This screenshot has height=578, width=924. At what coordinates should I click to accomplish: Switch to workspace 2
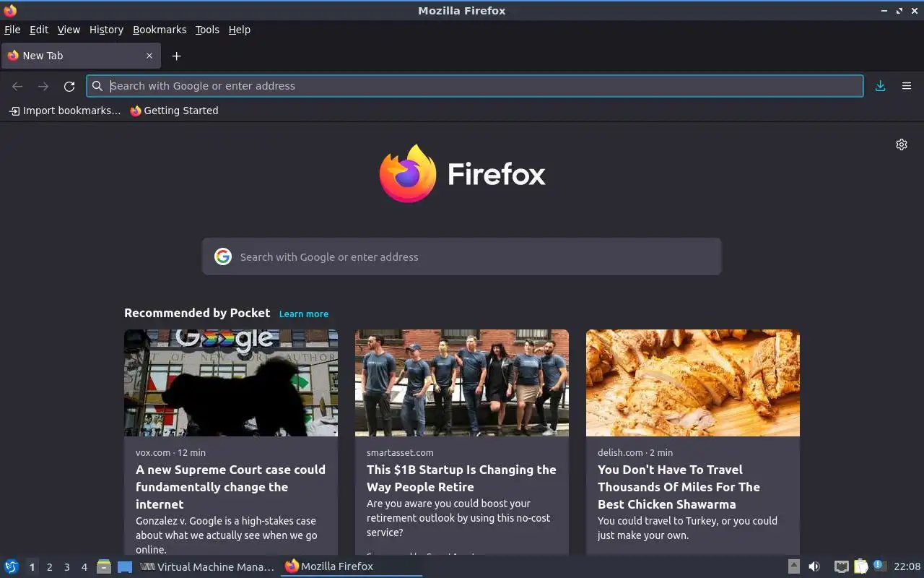(x=49, y=567)
